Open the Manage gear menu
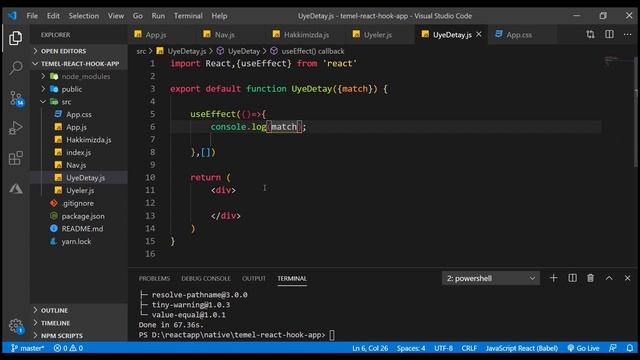This screenshot has height=360, width=640. (x=16, y=326)
